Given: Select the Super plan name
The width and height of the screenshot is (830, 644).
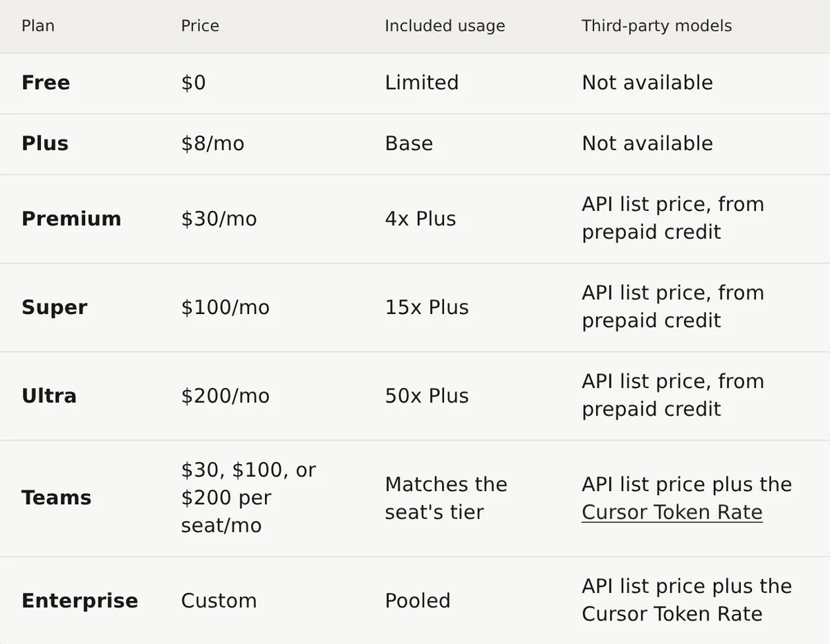Looking at the screenshot, I should pyautogui.click(x=55, y=307).
